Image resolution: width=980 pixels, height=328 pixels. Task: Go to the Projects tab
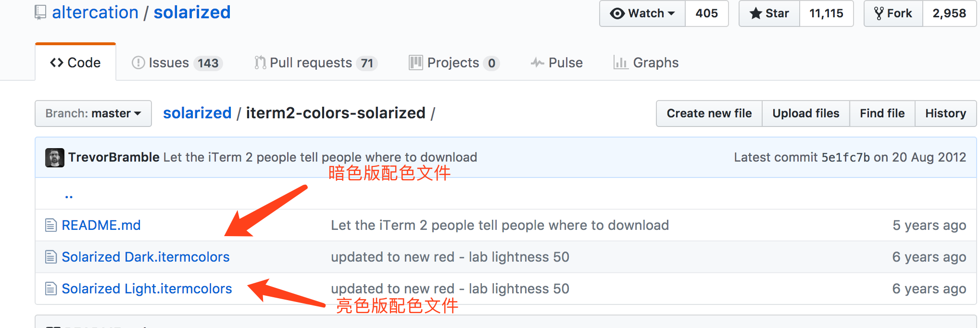[x=452, y=63]
